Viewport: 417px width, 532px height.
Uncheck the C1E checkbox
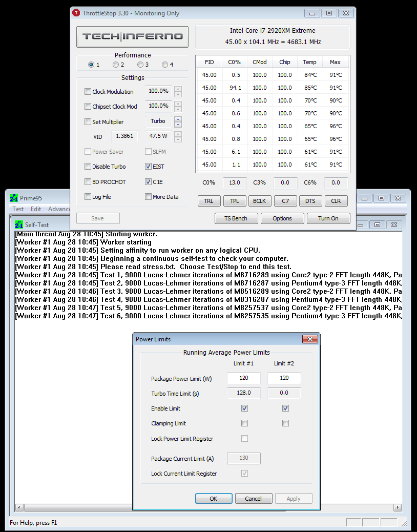pos(148,182)
